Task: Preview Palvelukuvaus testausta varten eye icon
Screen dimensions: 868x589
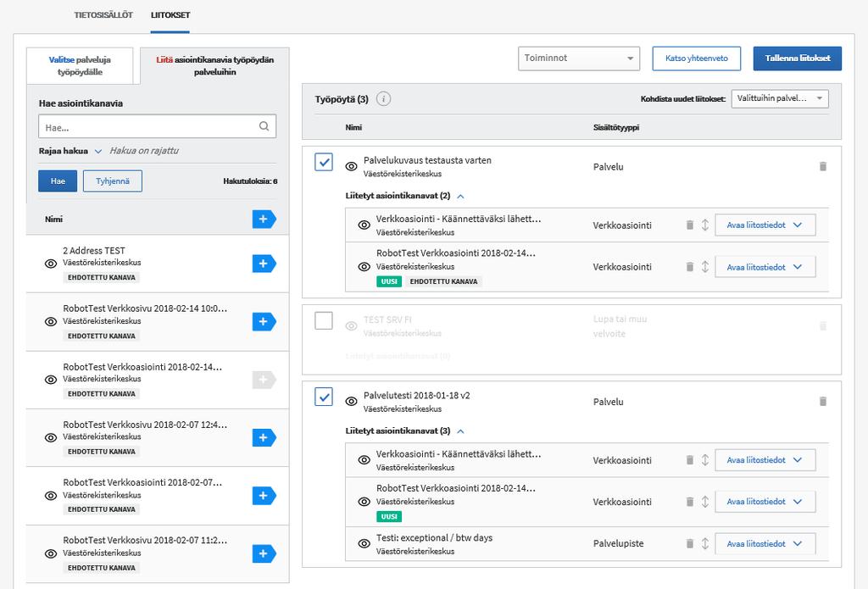Action: coord(351,166)
